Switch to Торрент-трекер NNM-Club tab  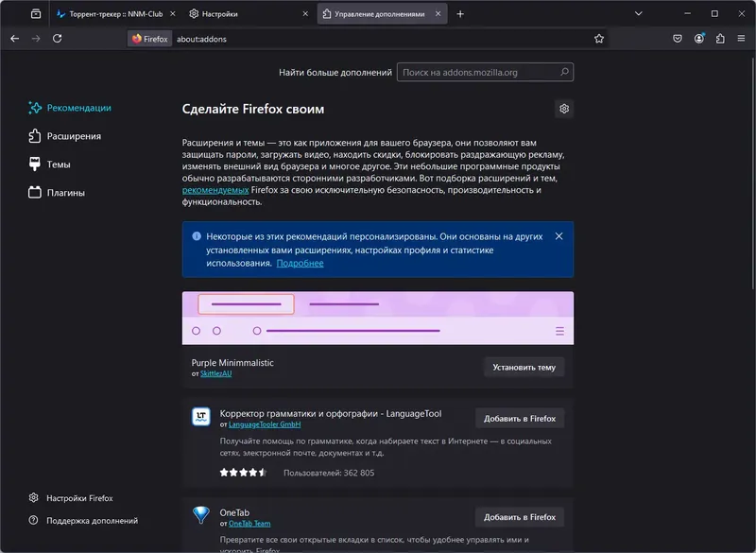pyautogui.click(x=115, y=14)
